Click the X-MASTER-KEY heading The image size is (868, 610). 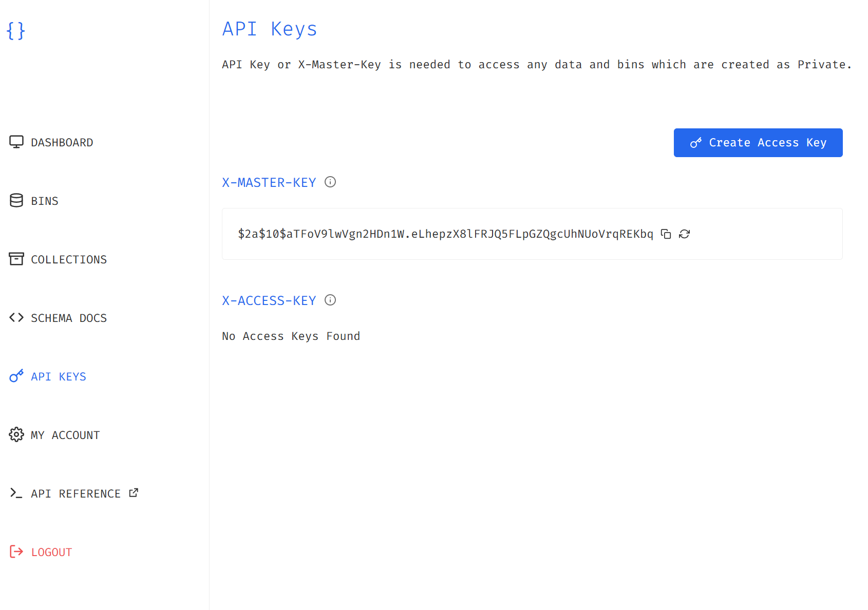tap(269, 183)
